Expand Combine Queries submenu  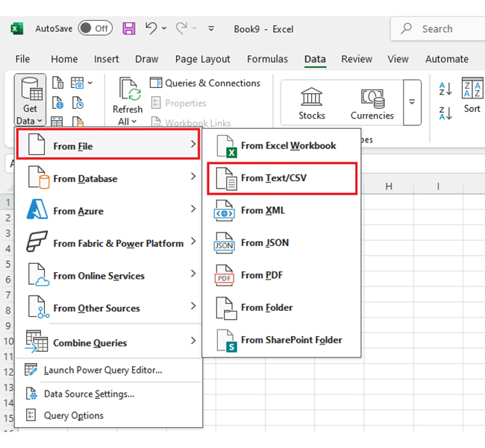108,342
